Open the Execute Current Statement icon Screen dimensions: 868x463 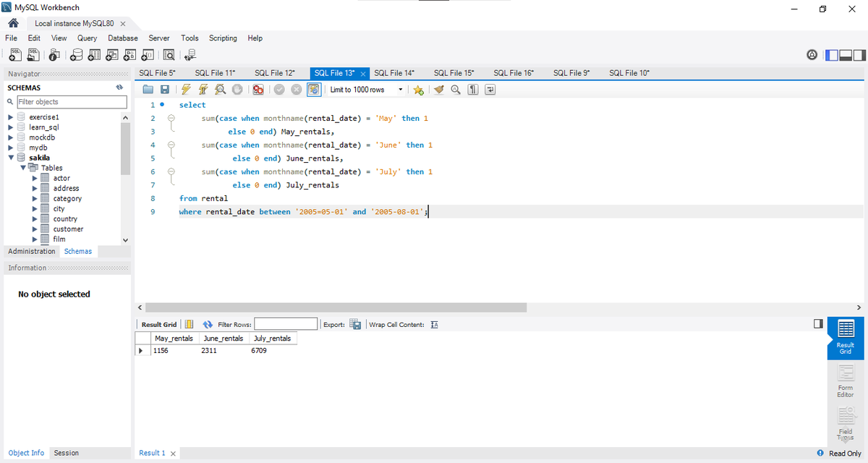tap(201, 89)
